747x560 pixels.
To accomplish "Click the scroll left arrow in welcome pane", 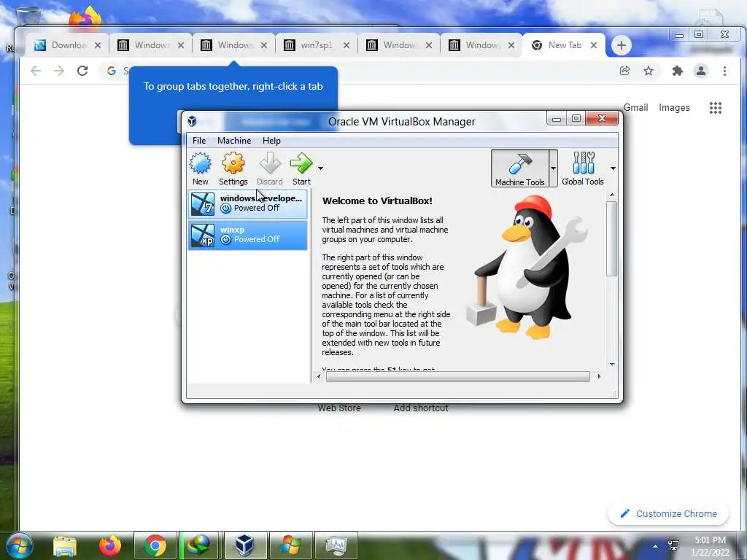I will pyautogui.click(x=319, y=377).
